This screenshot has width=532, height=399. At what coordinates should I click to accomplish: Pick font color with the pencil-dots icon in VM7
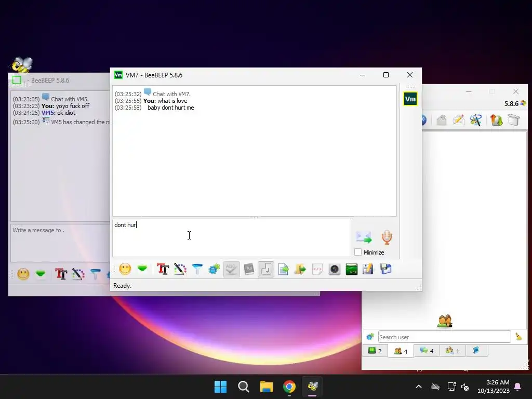point(180,269)
